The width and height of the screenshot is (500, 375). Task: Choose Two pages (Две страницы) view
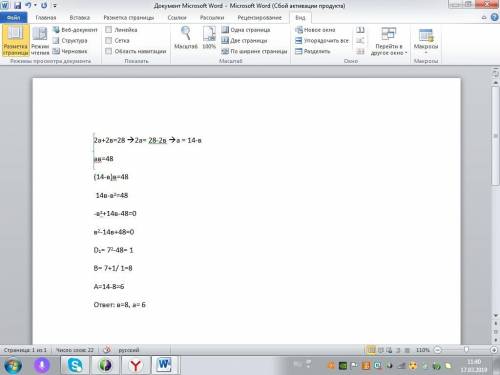point(244,40)
